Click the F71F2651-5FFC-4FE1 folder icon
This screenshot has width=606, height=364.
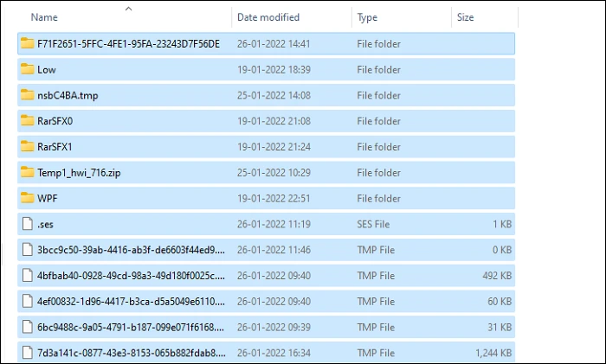(27, 43)
